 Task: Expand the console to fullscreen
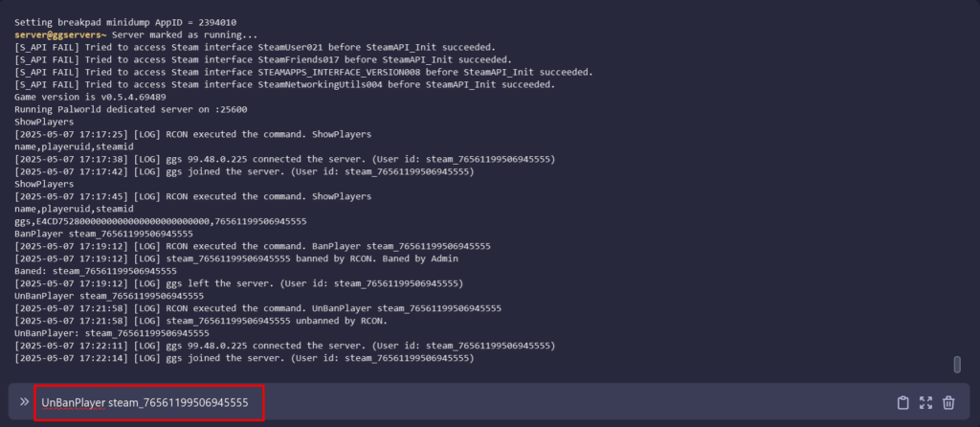[x=925, y=403]
